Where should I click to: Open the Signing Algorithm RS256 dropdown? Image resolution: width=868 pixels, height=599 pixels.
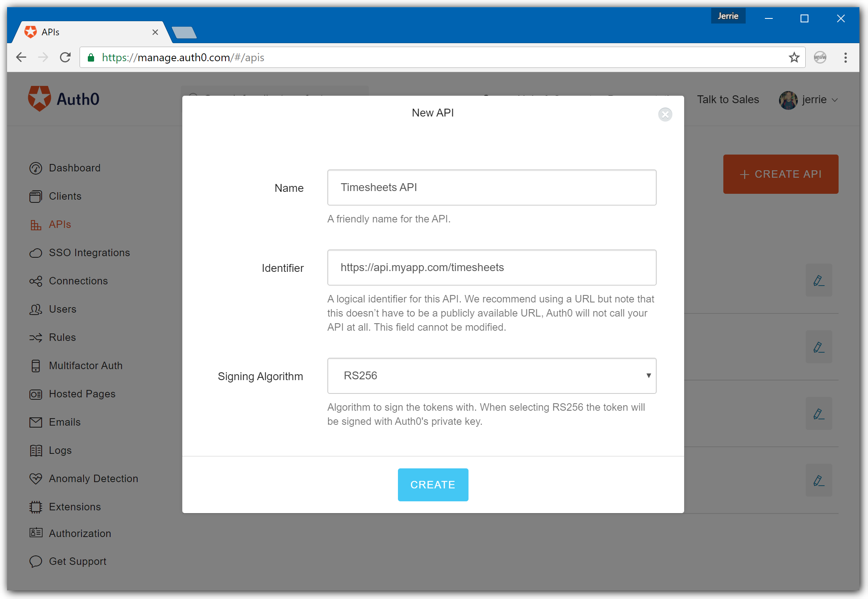[x=492, y=376]
